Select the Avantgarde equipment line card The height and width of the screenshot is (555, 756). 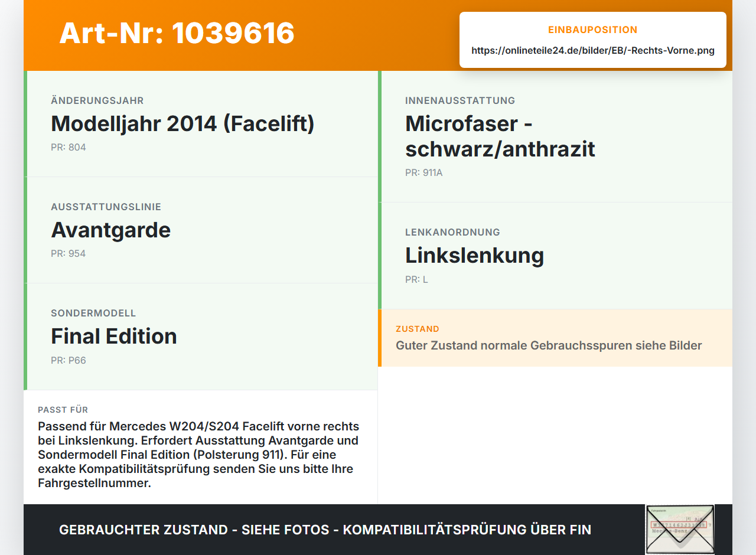click(x=201, y=230)
